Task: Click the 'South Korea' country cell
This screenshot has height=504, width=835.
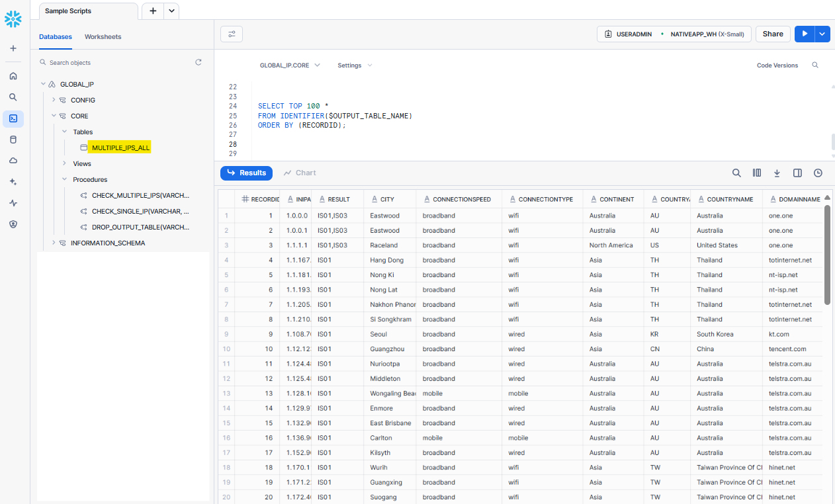Action: coord(726,334)
